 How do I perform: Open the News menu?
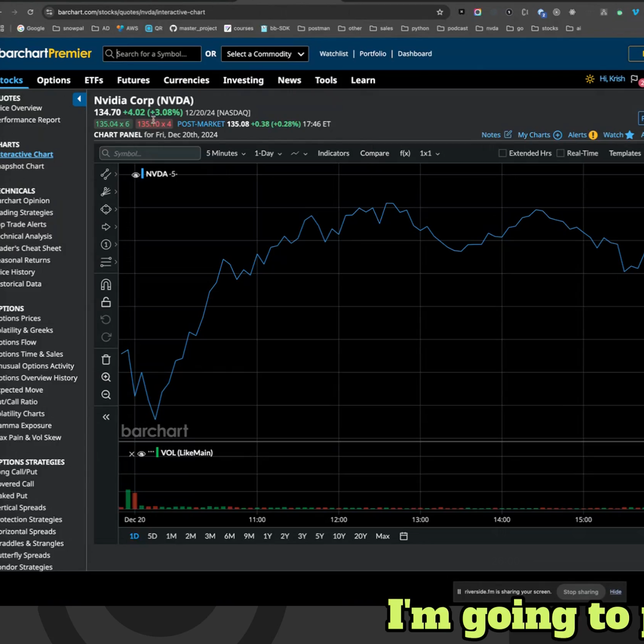289,80
